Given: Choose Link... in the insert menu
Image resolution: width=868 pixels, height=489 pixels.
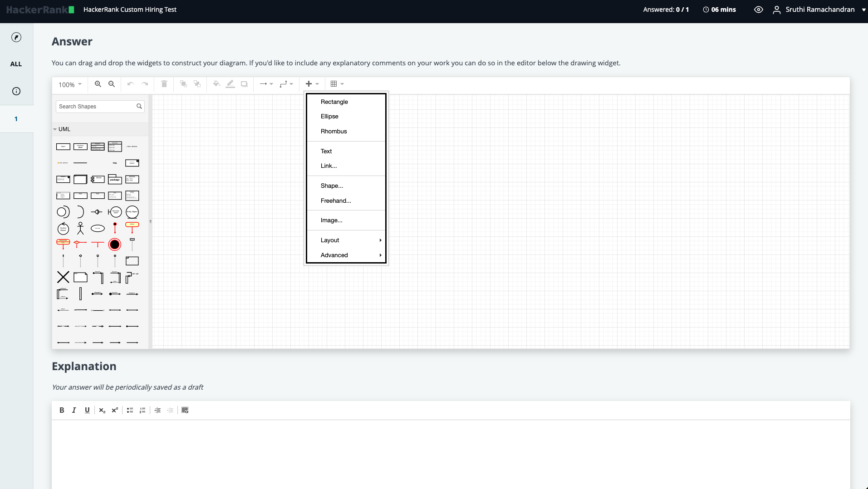Looking at the screenshot, I should point(346,166).
